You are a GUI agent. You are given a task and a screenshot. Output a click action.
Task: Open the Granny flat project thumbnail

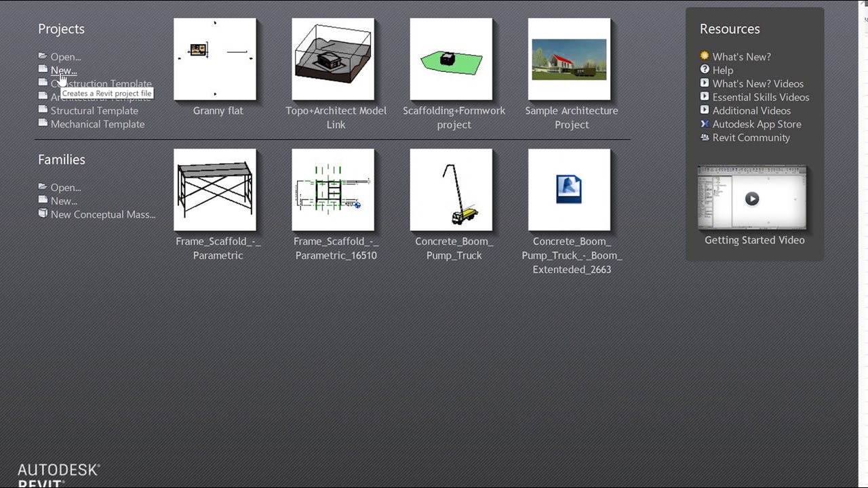click(215, 59)
